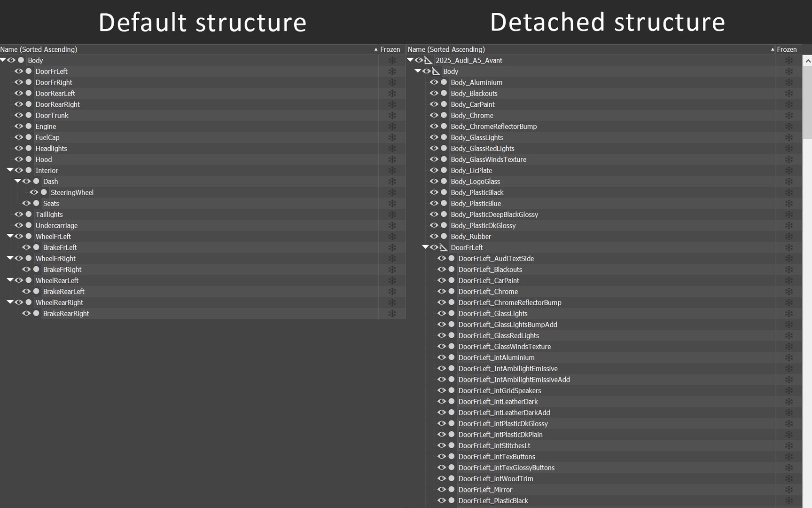Freeze BrakeRearRight using its snowflake icon
Image resolution: width=812 pixels, height=508 pixels.
(x=392, y=314)
